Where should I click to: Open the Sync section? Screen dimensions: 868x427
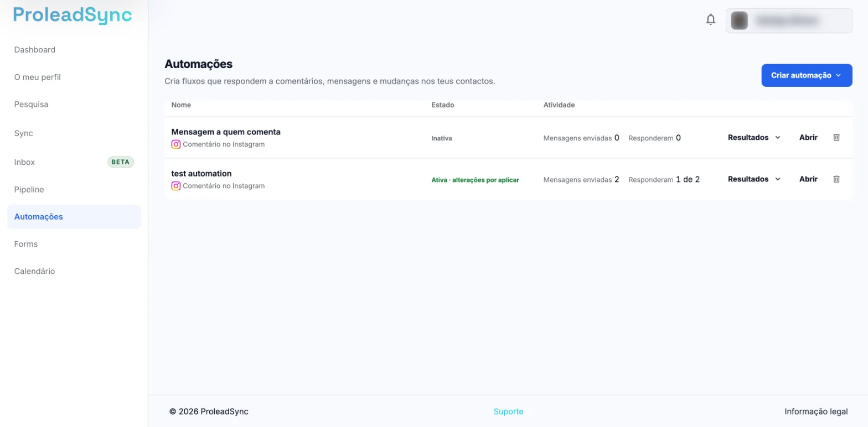[x=24, y=133]
